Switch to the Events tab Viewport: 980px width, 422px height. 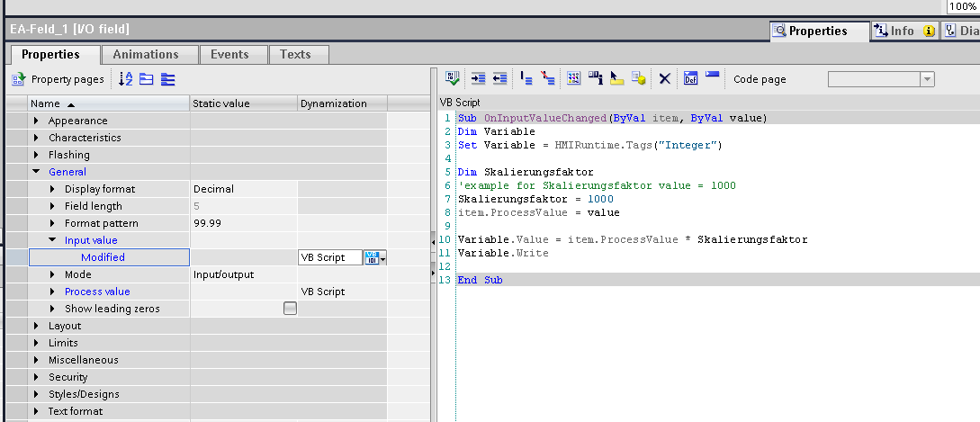tap(229, 55)
